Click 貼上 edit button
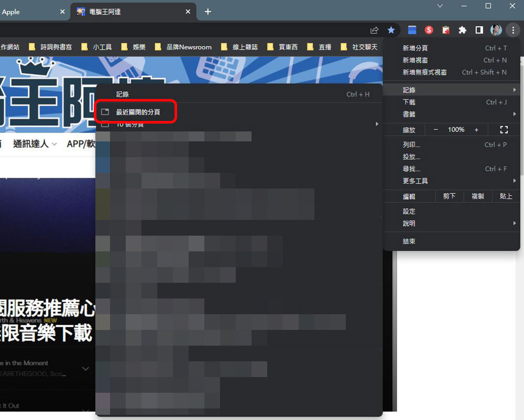The height and width of the screenshot is (420, 524). (506, 196)
